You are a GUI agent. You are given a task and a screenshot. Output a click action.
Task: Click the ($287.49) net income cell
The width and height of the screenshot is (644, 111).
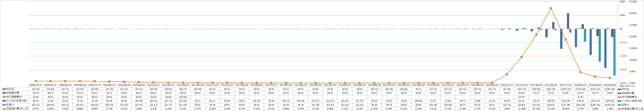click(610, 89)
